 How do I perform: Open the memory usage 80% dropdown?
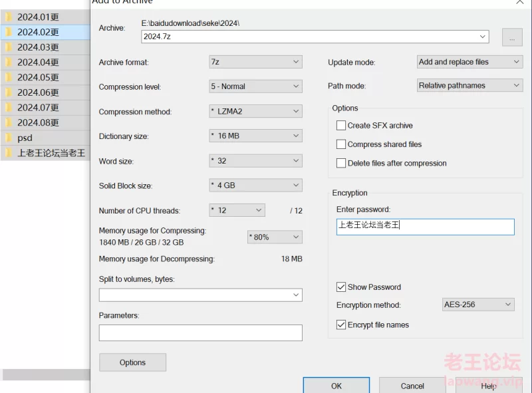[275, 237]
